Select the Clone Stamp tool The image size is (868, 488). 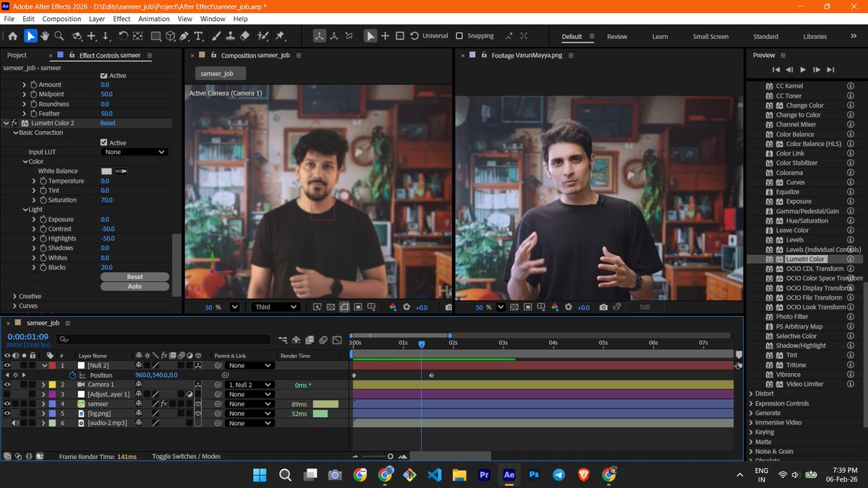coord(230,35)
